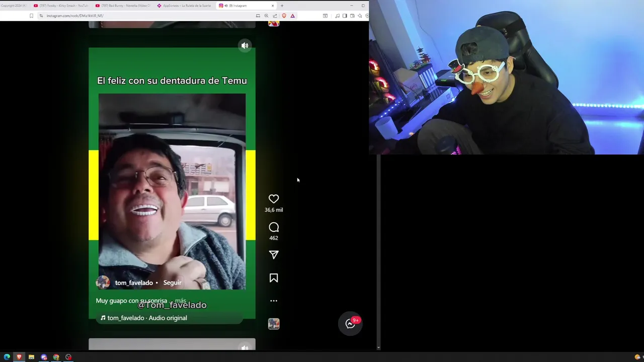
Task: Open the music note toolbar icon
Action: click(x=337, y=16)
